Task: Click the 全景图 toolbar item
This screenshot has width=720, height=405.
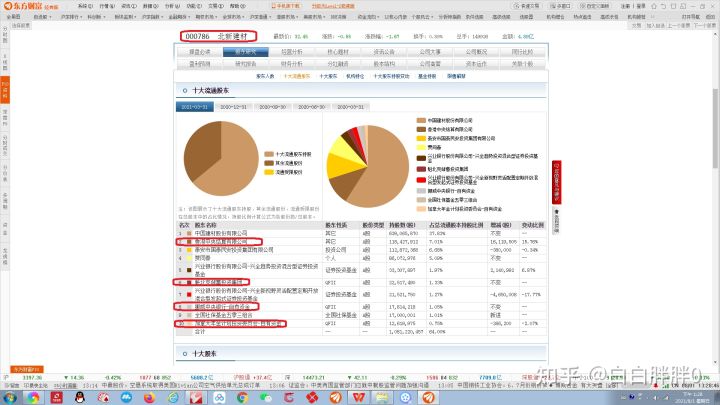Action: (13, 17)
